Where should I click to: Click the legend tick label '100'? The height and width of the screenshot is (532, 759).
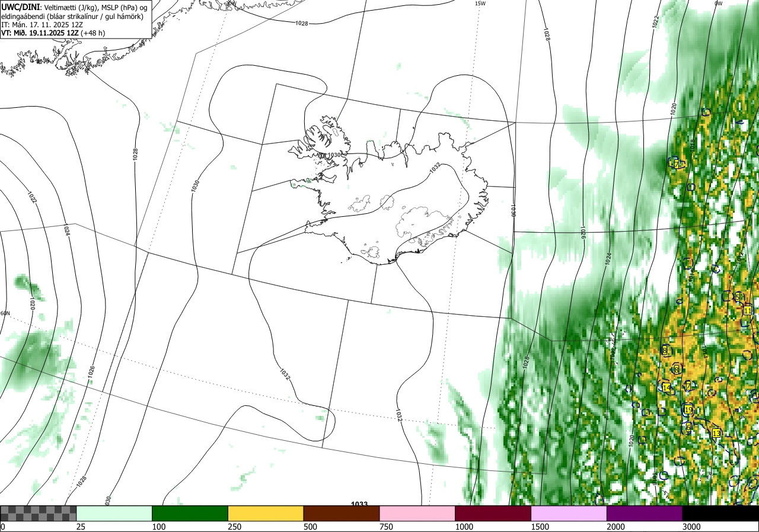point(158,527)
